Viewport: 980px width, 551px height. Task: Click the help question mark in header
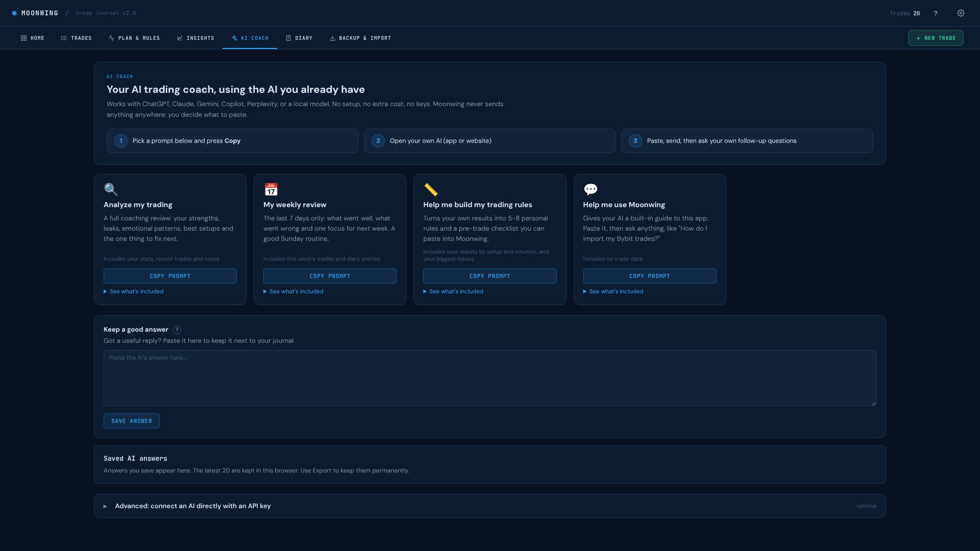pos(935,13)
